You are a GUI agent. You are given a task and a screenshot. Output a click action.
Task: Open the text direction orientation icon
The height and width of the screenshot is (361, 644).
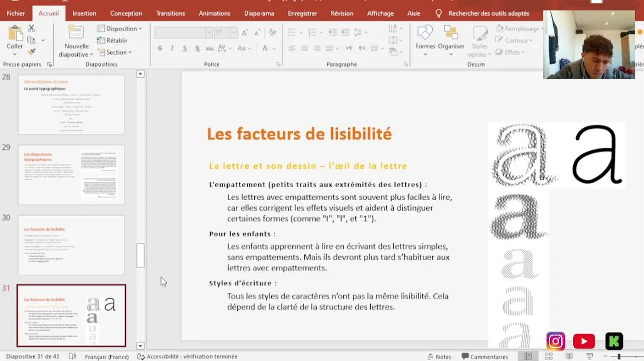pos(395,29)
